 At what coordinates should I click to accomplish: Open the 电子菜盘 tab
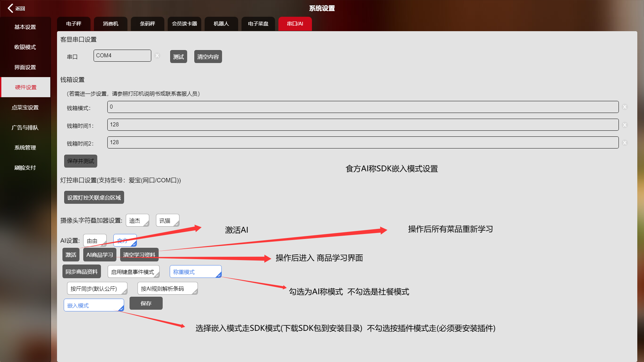pyautogui.click(x=258, y=24)
